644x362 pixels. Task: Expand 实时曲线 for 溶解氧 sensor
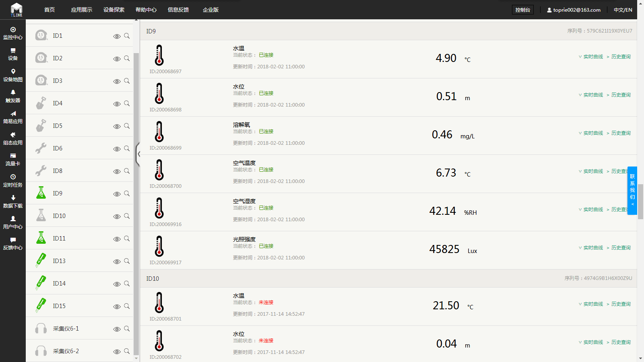[x=591, y=133]
